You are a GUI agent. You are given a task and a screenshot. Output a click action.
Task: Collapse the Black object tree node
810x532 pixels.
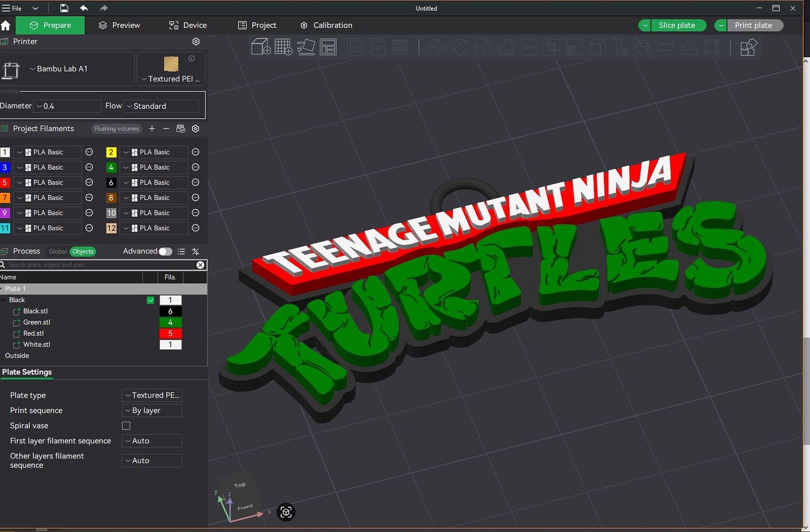point(4,300)
